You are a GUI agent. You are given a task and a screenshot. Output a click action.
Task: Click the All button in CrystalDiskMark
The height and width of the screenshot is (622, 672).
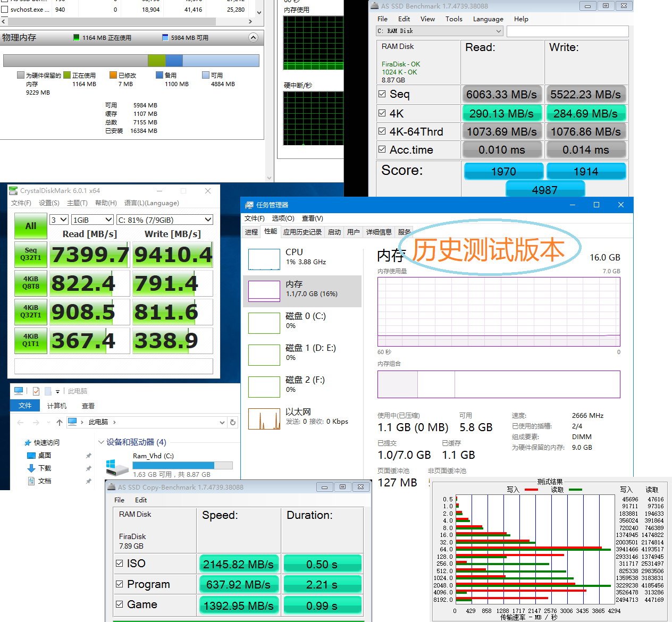31,226
